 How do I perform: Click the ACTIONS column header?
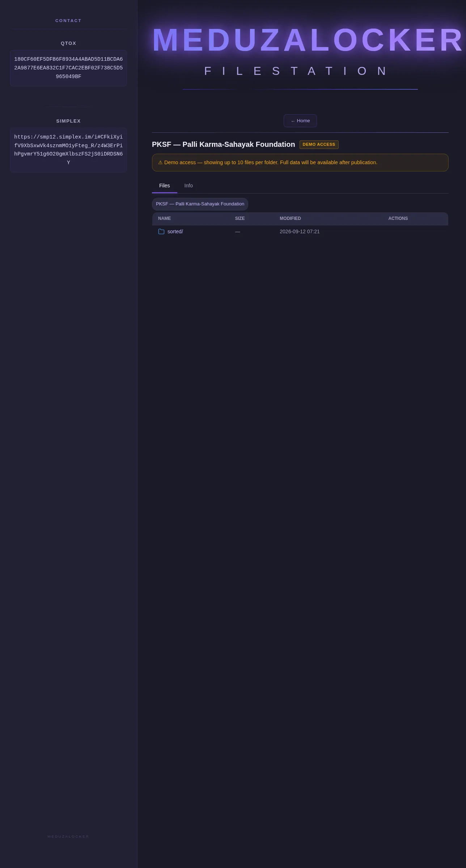coord(398,218)
